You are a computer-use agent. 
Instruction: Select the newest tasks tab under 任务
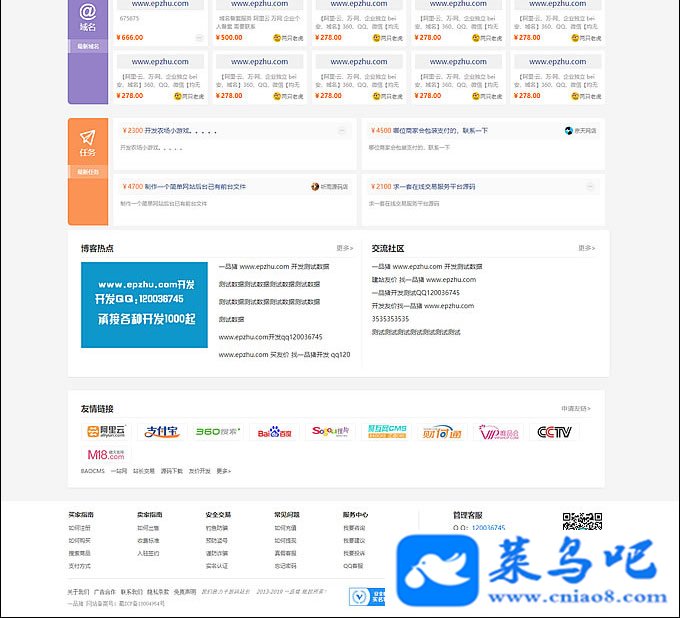pos(88,172)
